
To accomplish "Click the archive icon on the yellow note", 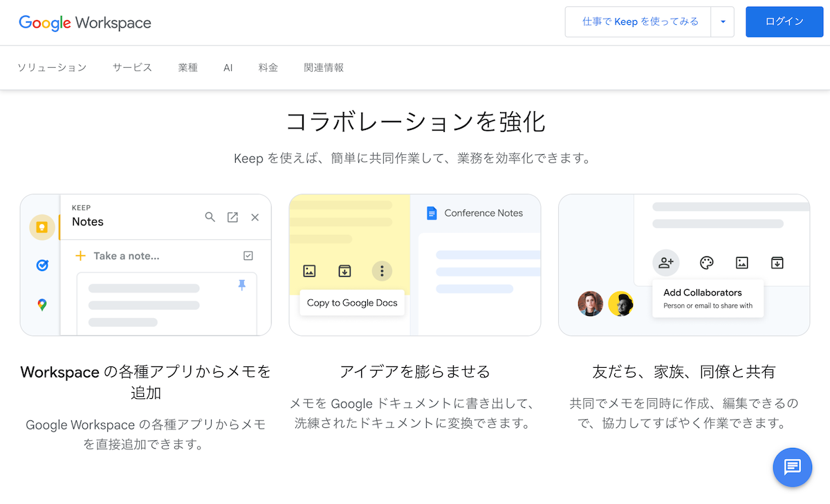I will 344,271.
